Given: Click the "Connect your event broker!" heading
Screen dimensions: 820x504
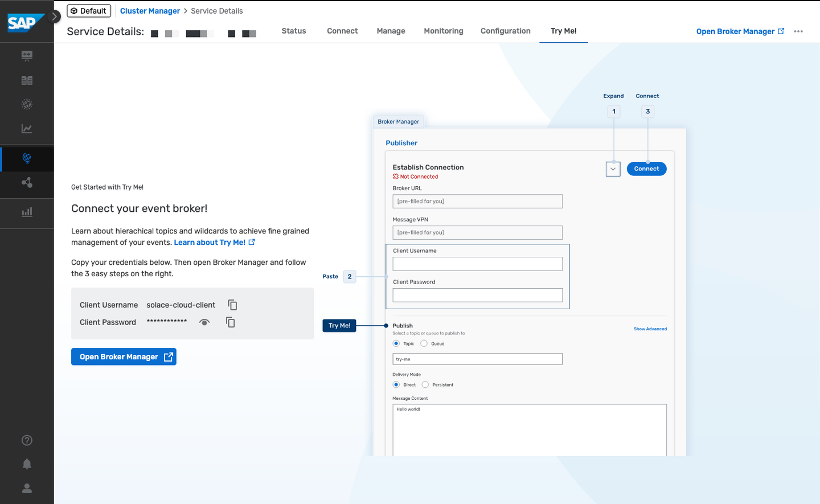Looking at the screenshot, I should [140, 208].
